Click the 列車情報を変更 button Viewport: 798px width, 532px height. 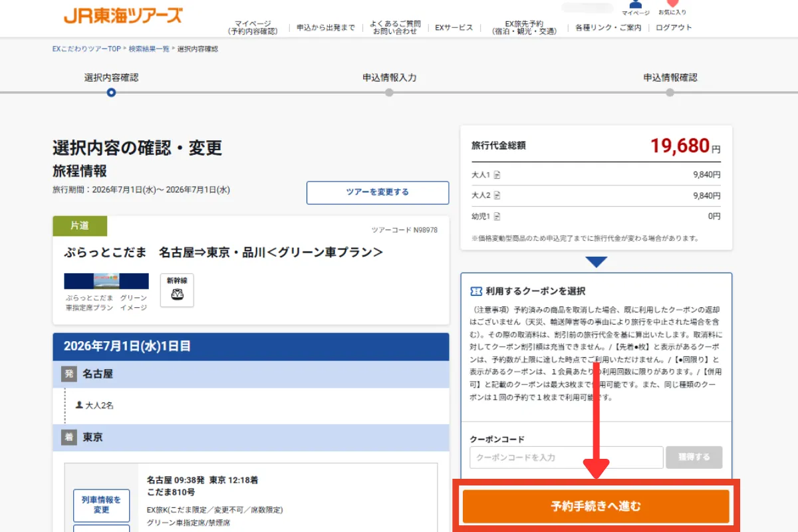101,505
